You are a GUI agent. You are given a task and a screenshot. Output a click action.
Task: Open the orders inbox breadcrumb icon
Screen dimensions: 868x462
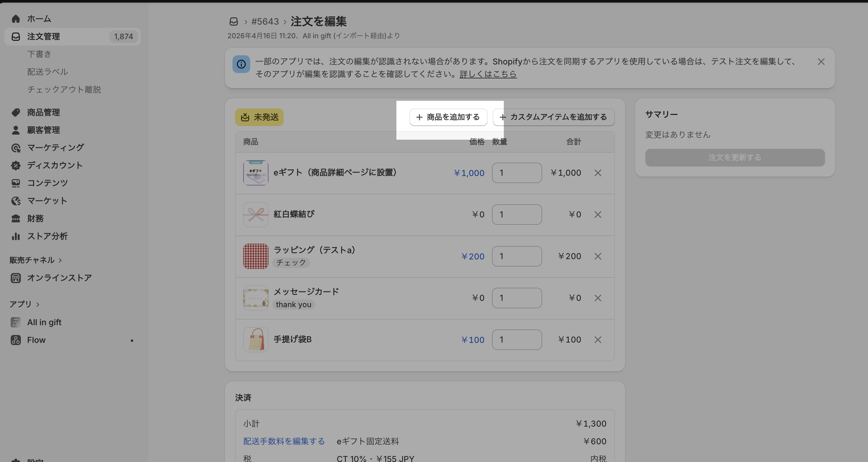(233, 21)
